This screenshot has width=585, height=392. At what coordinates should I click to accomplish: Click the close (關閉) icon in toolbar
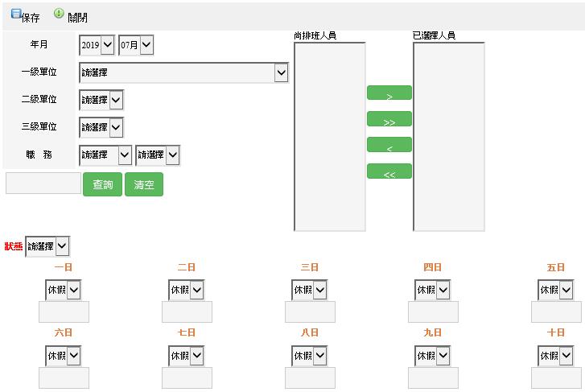[59, 14]
